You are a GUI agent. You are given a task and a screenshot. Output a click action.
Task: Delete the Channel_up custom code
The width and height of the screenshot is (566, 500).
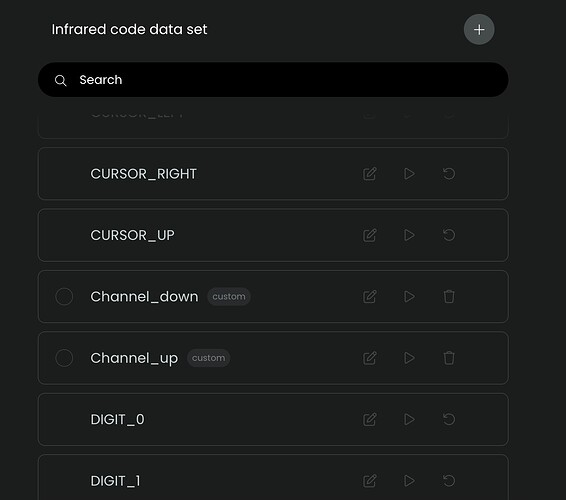tap(449, 358)
